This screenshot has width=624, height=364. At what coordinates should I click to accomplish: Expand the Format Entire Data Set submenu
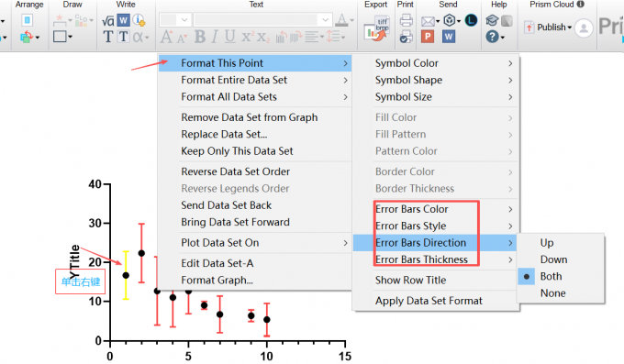coord(345,80)
